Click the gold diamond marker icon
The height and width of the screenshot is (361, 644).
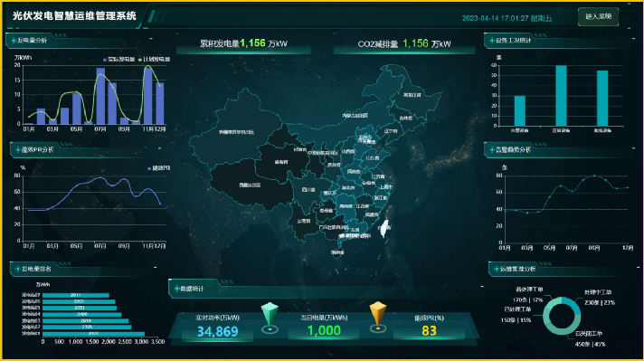click(x=378, y=317)
